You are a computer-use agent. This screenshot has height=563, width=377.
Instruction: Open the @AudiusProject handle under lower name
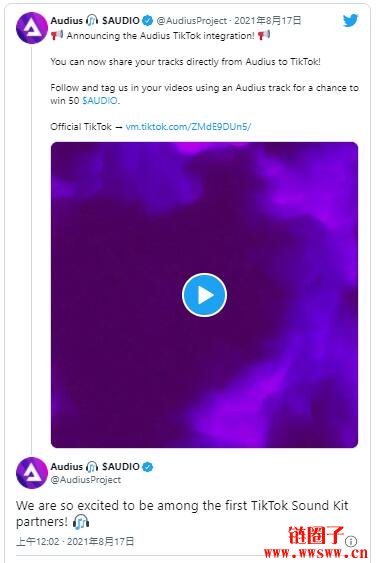tap(86, 480)
